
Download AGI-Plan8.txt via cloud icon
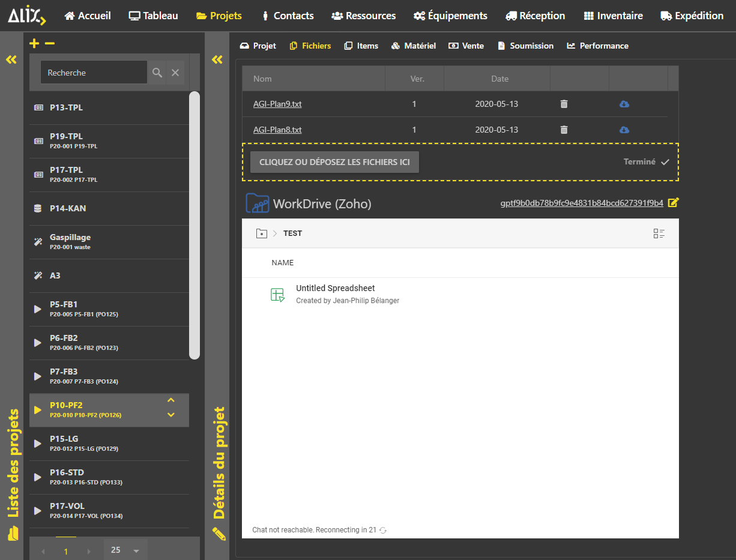click(x=624, y=130)
